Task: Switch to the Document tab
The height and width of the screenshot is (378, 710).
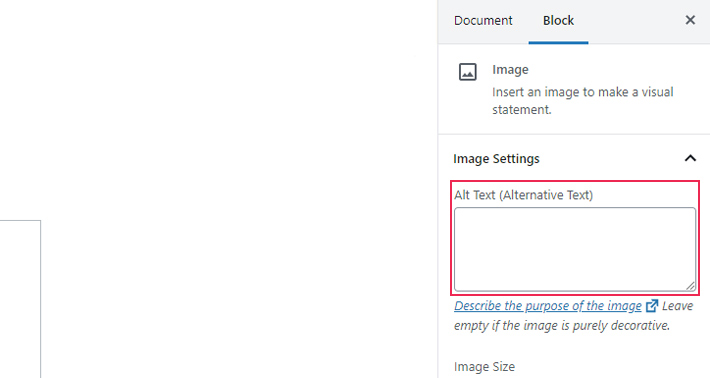Action: (x=483, y=21)
